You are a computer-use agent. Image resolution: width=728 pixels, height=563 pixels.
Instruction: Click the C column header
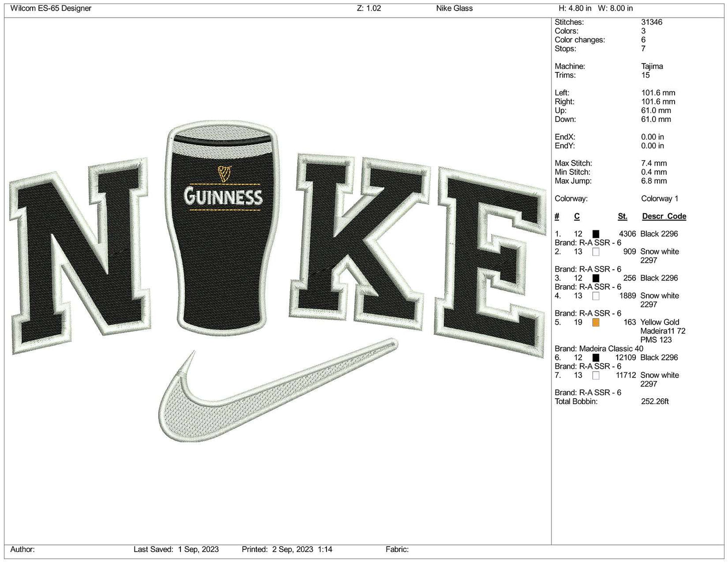(576, 216)
